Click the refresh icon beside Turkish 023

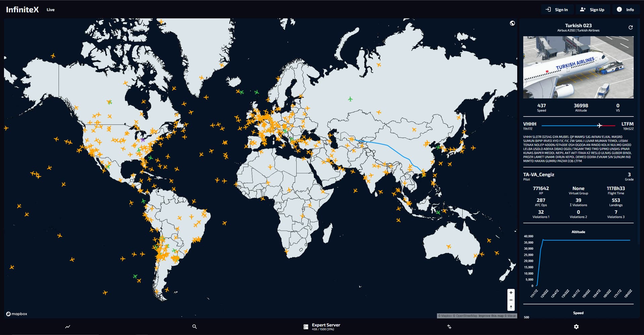[631, 28]
